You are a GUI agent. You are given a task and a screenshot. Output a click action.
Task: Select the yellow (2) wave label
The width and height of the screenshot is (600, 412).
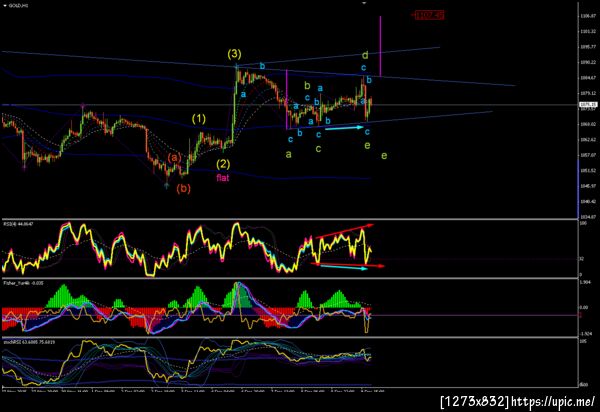pos(223,164)
